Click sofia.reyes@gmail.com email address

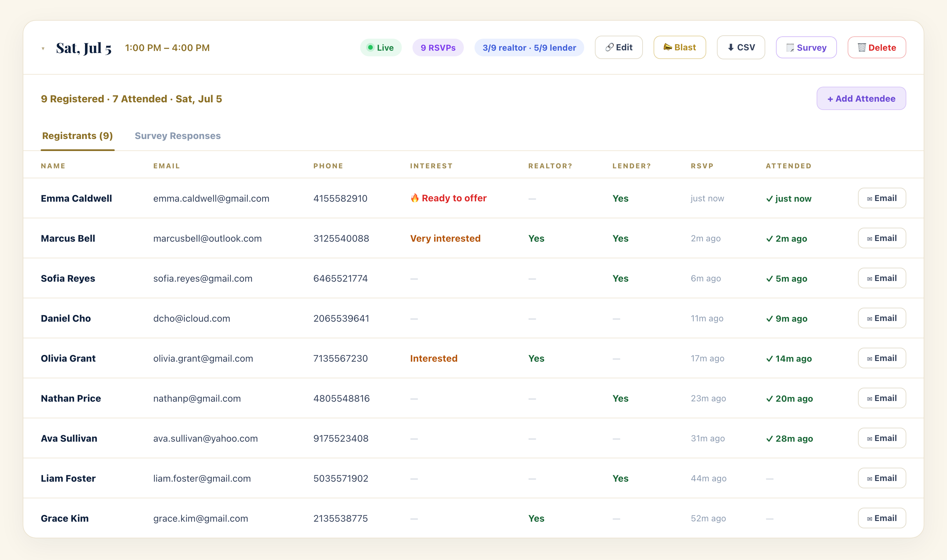203,278
